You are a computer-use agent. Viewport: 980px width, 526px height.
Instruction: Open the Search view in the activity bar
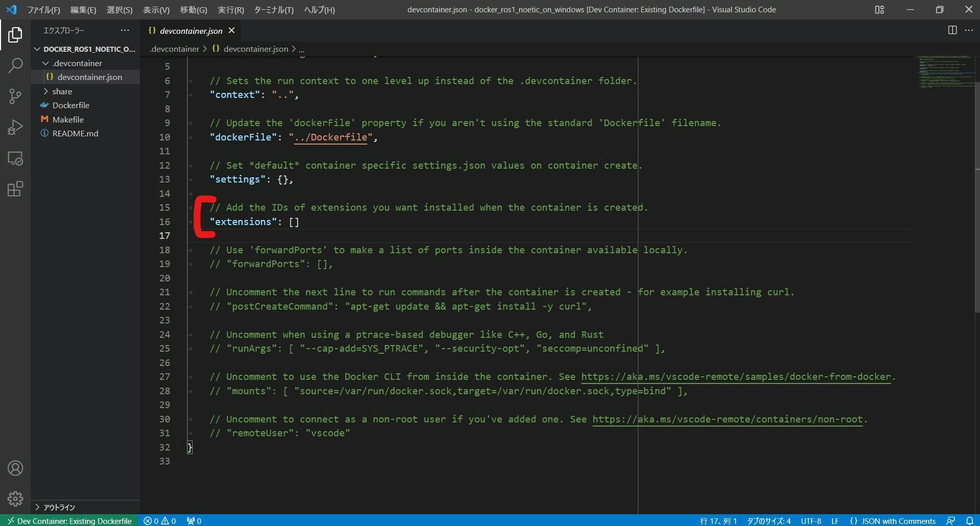15,66
